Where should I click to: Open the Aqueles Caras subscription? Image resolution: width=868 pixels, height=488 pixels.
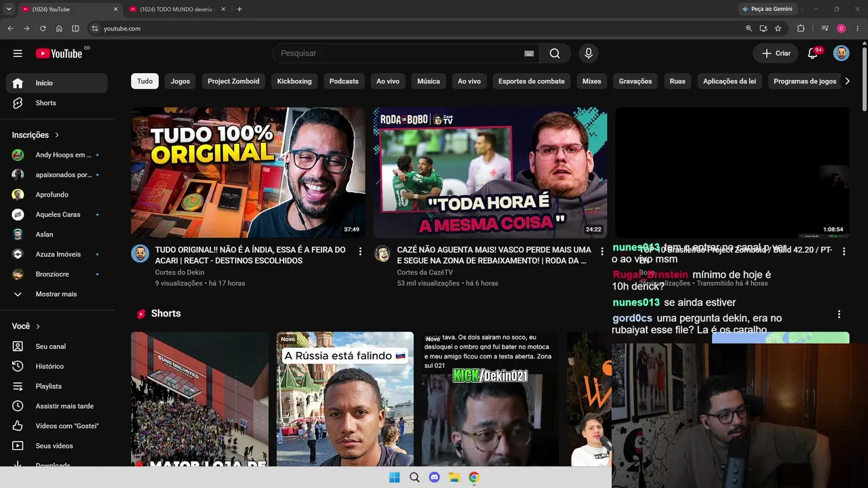(x=57, y=214)
